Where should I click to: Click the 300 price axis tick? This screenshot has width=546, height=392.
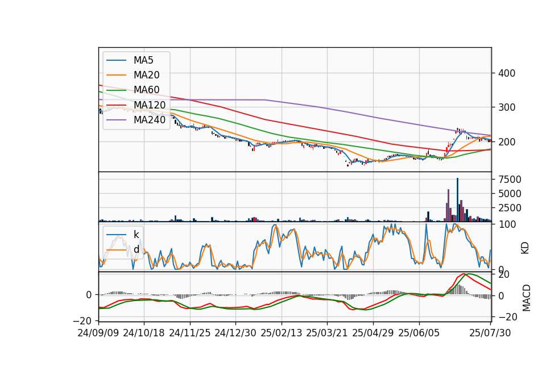pos(507,107)
